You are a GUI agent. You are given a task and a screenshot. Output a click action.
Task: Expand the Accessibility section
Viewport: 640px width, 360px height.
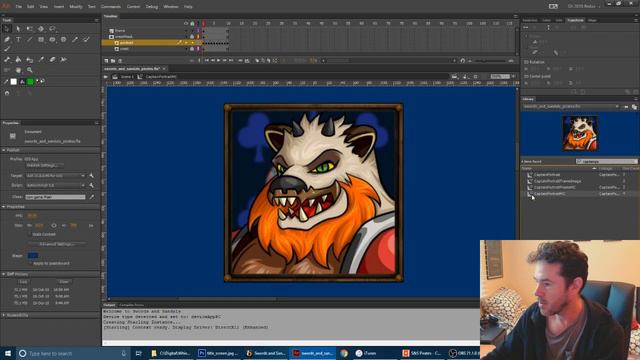tap(4, 315)
